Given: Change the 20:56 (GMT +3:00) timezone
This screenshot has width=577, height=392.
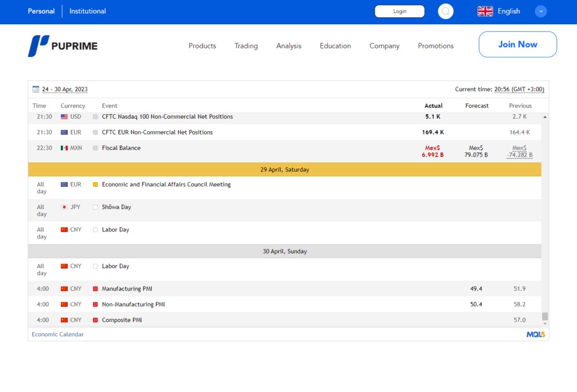Looking at the screenshot, I should 519,90.
